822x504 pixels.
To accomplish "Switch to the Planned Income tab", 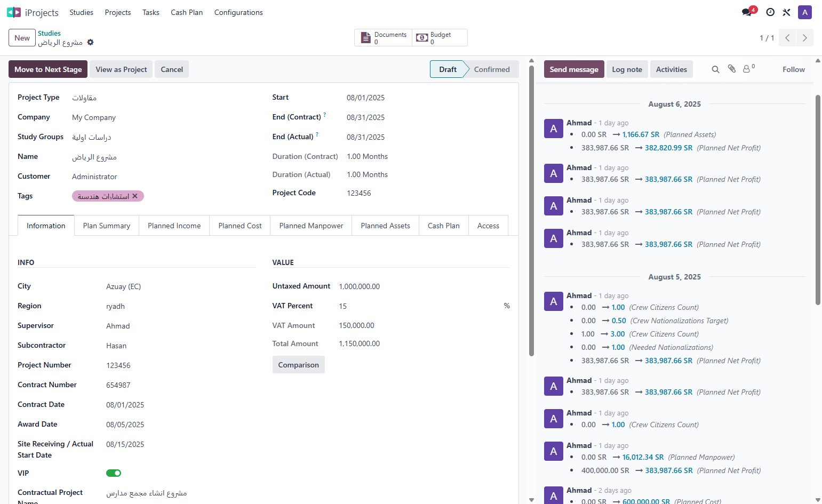I will coord(174,226).
